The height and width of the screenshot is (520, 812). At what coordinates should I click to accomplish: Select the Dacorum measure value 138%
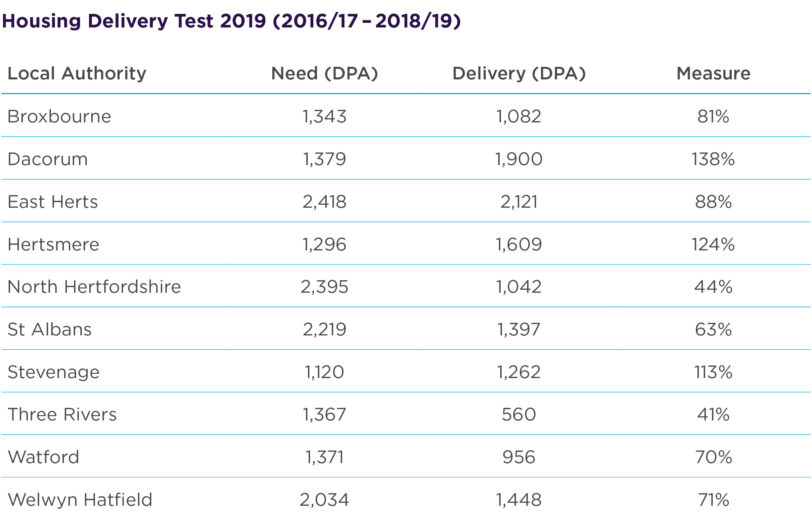tap(713, 159)
